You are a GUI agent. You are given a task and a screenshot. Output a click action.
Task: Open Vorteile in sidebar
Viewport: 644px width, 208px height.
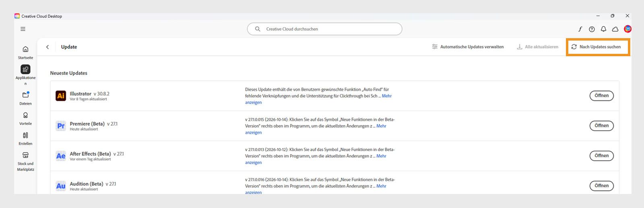(25, 118)
